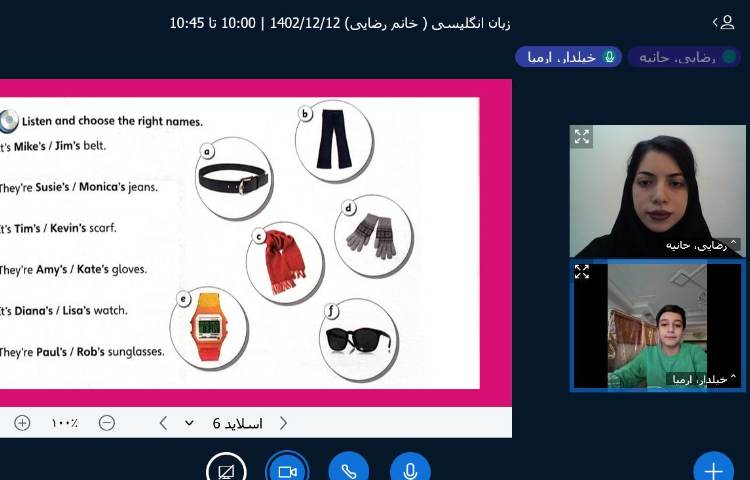This screenshot has width=750, height=480.
Task: Fullscreen the student's bottom webcam video
Action: pyautogui.click(x=582, y=272)
